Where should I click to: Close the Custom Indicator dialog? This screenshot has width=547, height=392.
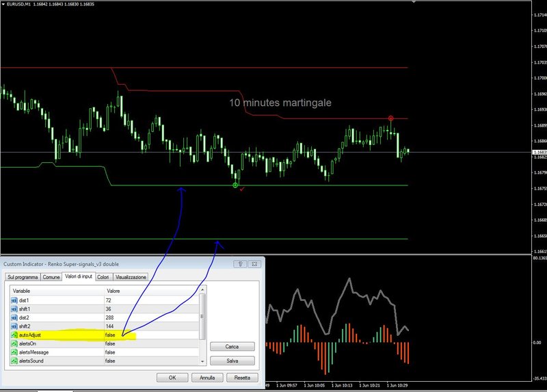[x=254, y=264]
